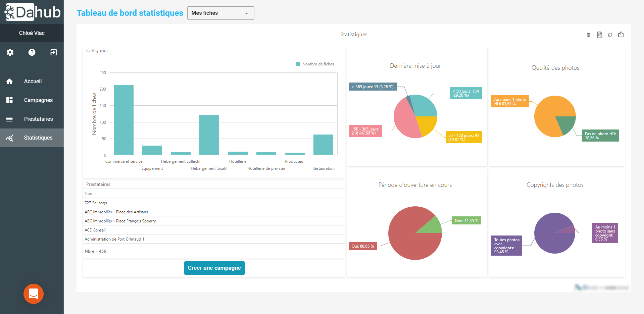Click the help question mark icon
The width and height of the screenshot is (644, 314).
coord(32,53)
